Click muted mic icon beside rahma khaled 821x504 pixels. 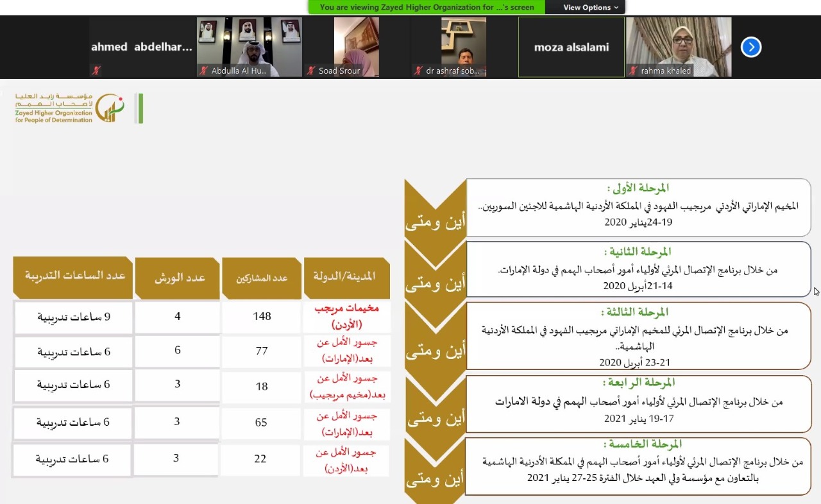pyautogui.click(x=634, y=71)
